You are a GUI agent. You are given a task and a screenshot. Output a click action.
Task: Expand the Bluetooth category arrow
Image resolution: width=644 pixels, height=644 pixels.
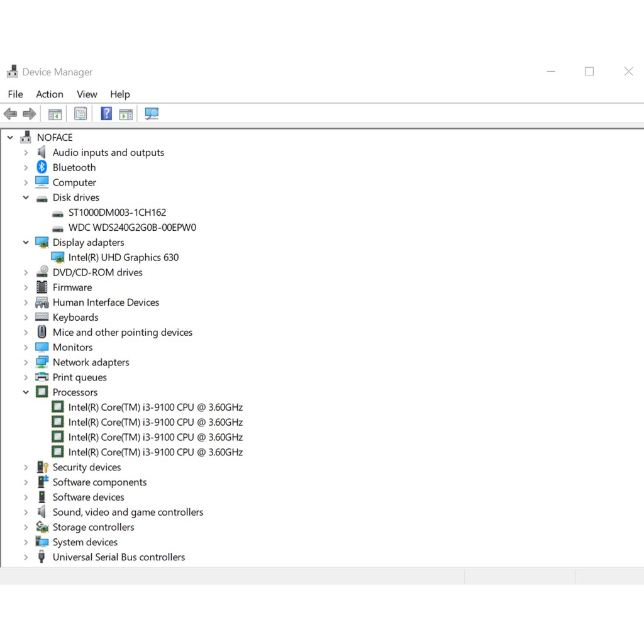coord(26,167)
